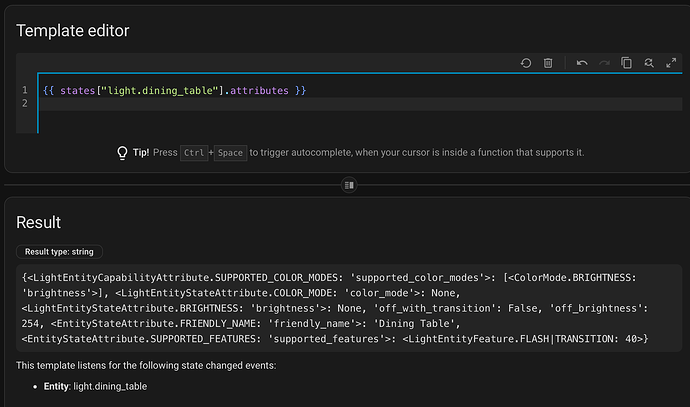Select the 'Space' key hint
The height and width of the screenshot is (407, 690).
(230, 153)
